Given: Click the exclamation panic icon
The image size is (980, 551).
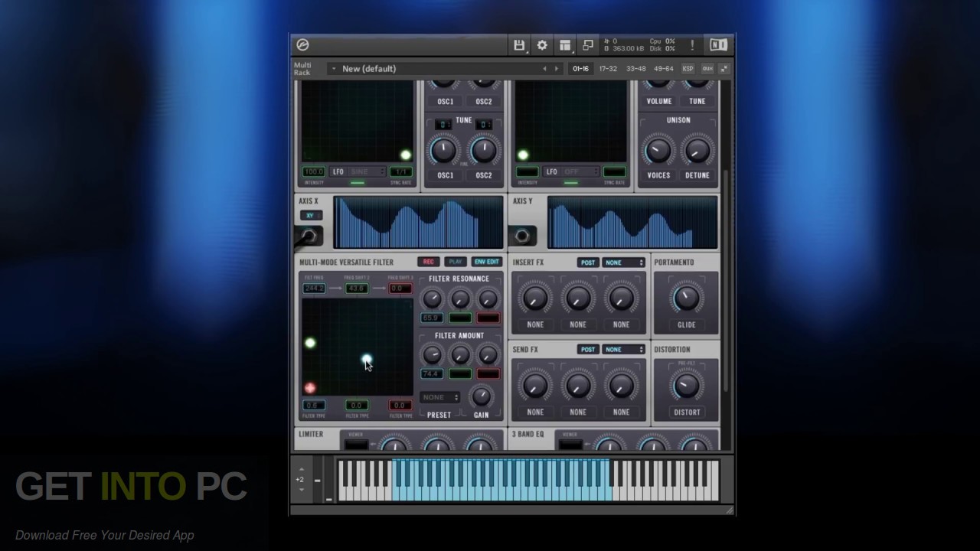Looking at the screenshot, I should click(x=692, y=45).
